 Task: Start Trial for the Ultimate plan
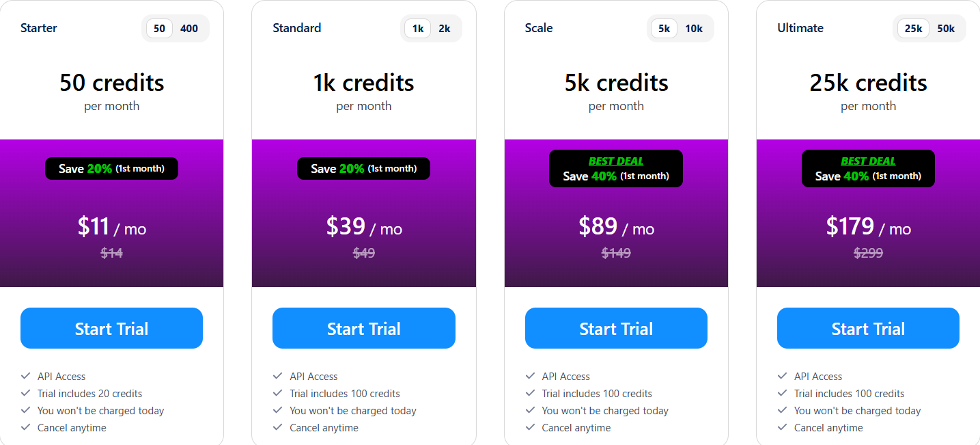[868, 328]
